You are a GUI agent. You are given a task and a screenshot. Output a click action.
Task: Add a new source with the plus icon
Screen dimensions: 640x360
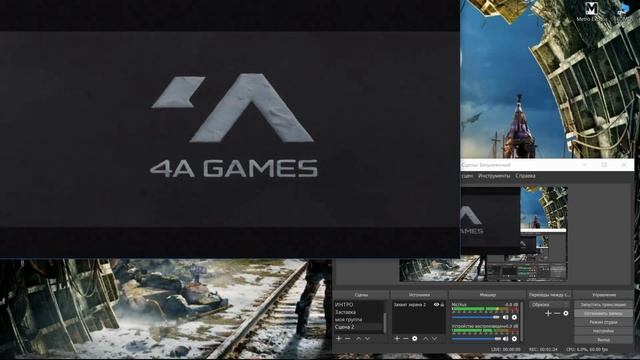click(x=397, y=339)
